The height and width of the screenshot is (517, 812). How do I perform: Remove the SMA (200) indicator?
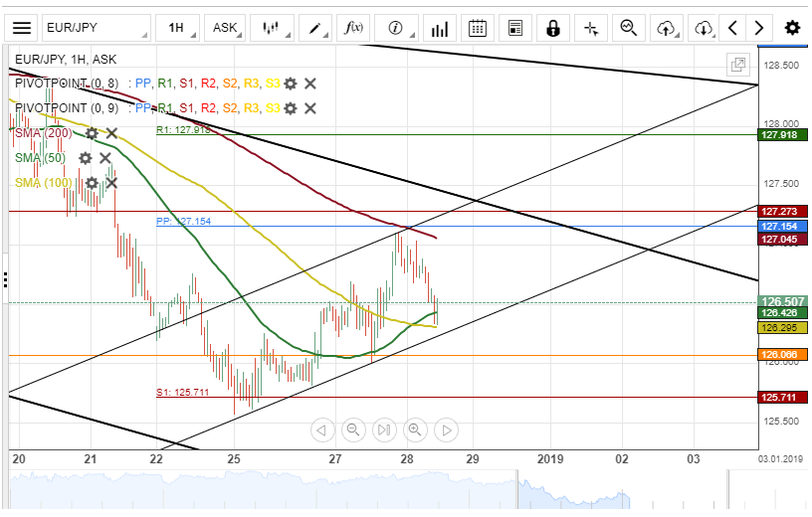(x=111, y=133)
